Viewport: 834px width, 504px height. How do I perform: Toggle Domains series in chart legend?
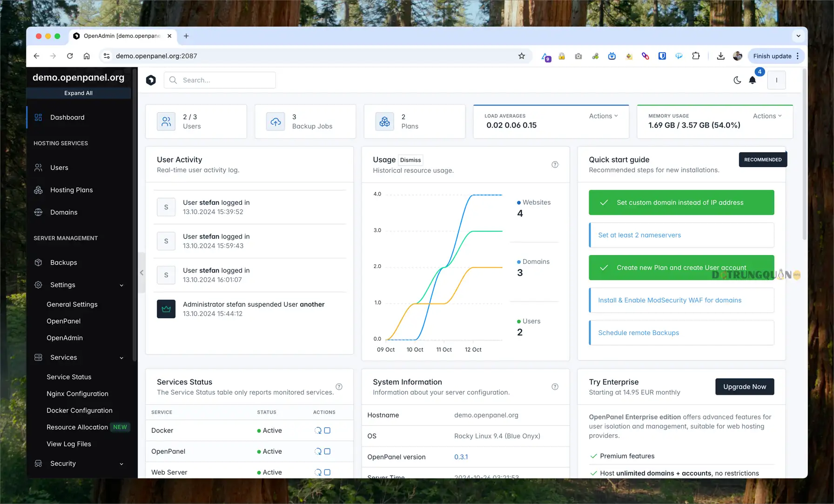533,262
